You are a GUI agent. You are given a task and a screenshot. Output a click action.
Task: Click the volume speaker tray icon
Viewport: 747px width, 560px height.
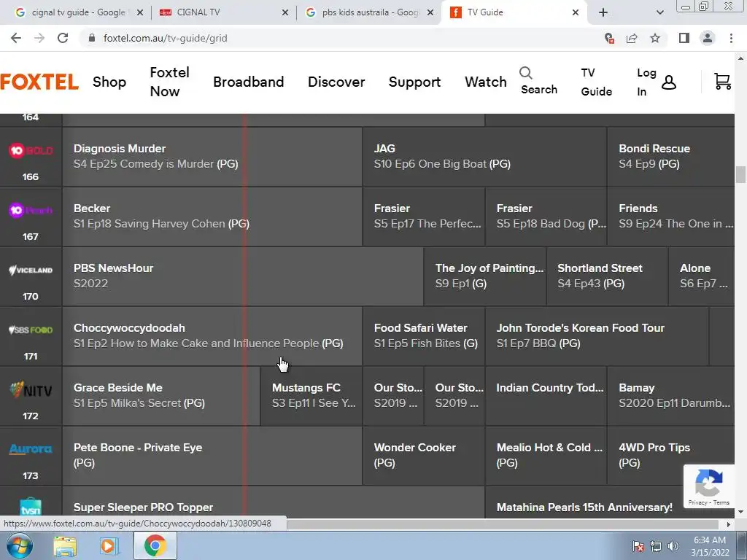point(673,546)
